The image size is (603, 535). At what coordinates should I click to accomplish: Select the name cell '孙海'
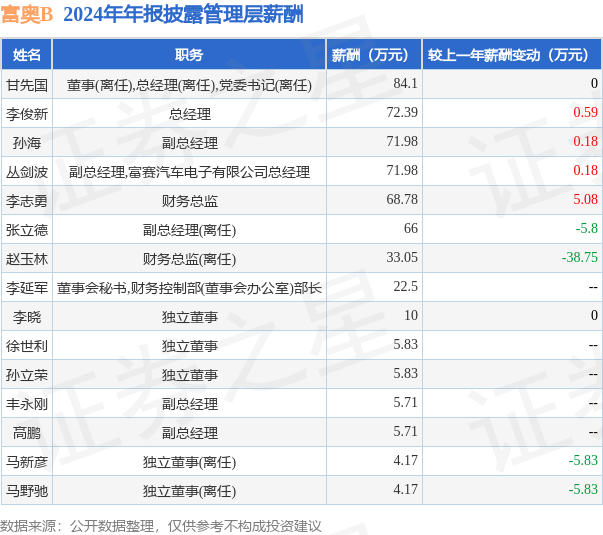tap(27, 143)
